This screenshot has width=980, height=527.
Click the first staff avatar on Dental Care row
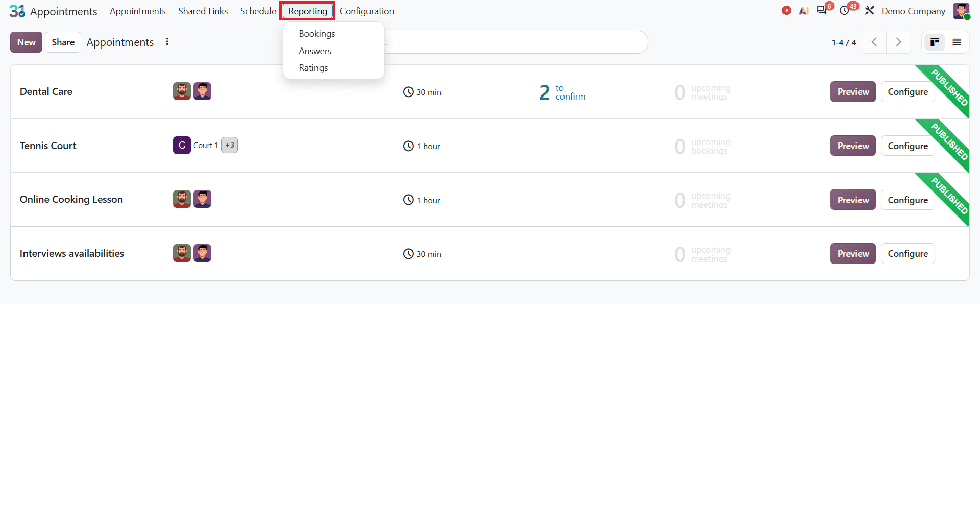coord(182,91)
